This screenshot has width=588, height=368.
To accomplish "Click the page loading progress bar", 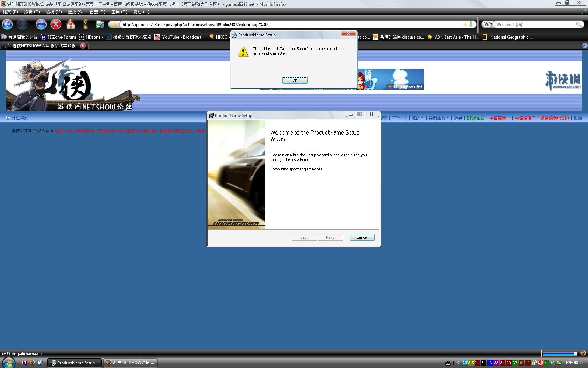I will [x=560, y=353].
